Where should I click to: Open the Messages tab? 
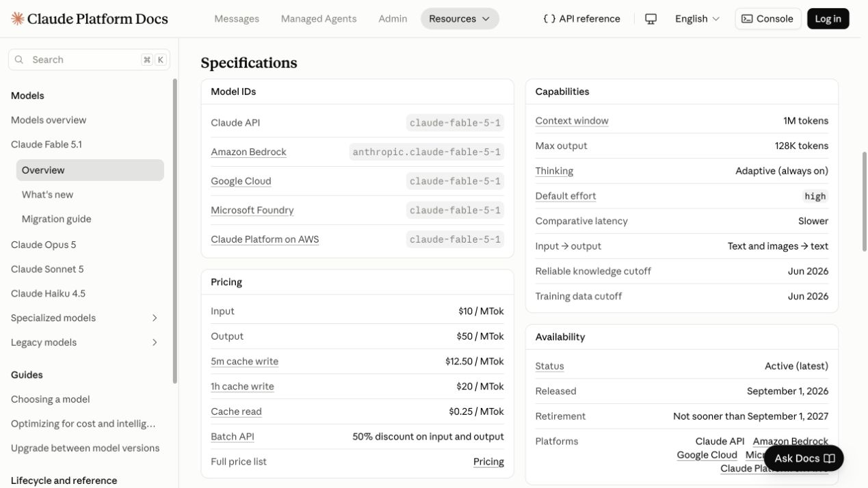point(237,18)
